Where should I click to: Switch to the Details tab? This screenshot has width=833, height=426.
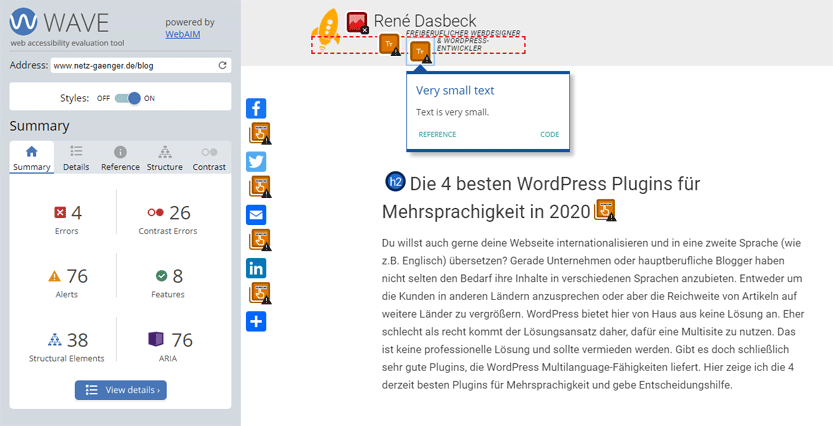(76, 158)
